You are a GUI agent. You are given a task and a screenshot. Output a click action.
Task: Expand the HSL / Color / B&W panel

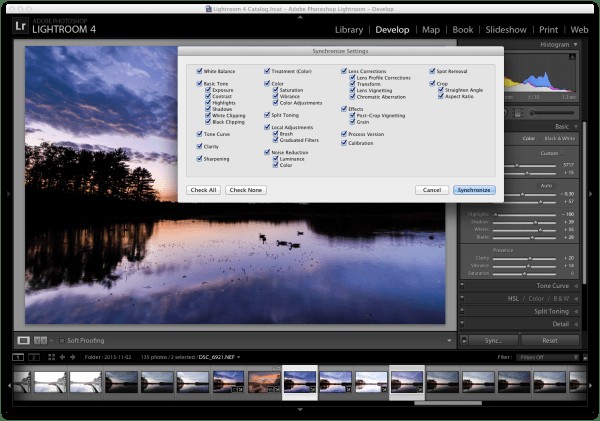click(576, 299)
